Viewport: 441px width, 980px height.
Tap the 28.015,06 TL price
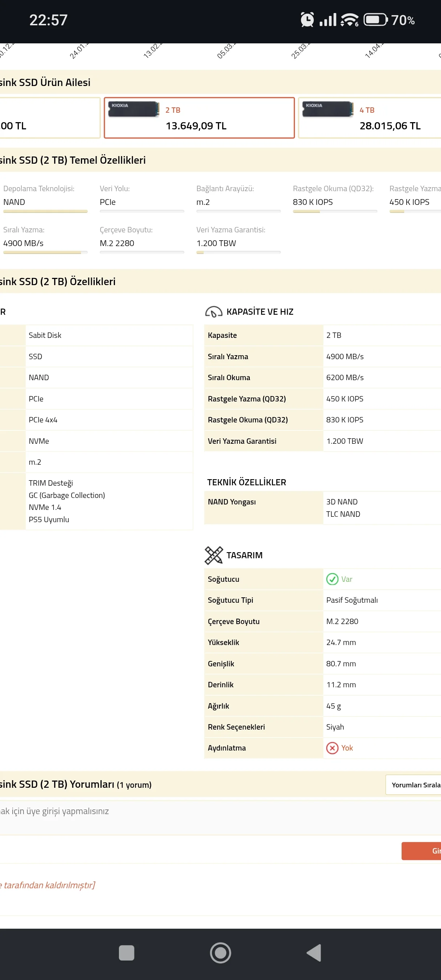click(390, 126)
